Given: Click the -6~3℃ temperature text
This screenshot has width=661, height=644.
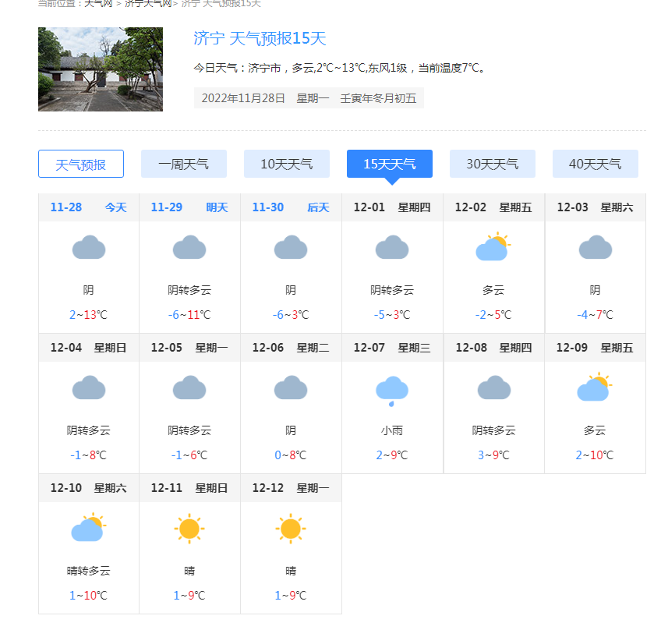Looking at the screenshot, I should (291, 315).
